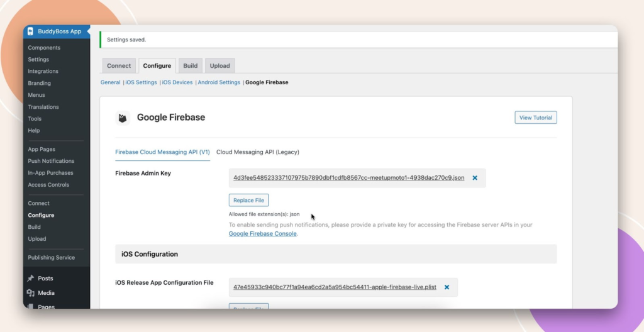This screenshot has height=332, width=644.
Task: Select Branding in the sidebar menu
Action: tap(39, 83)
